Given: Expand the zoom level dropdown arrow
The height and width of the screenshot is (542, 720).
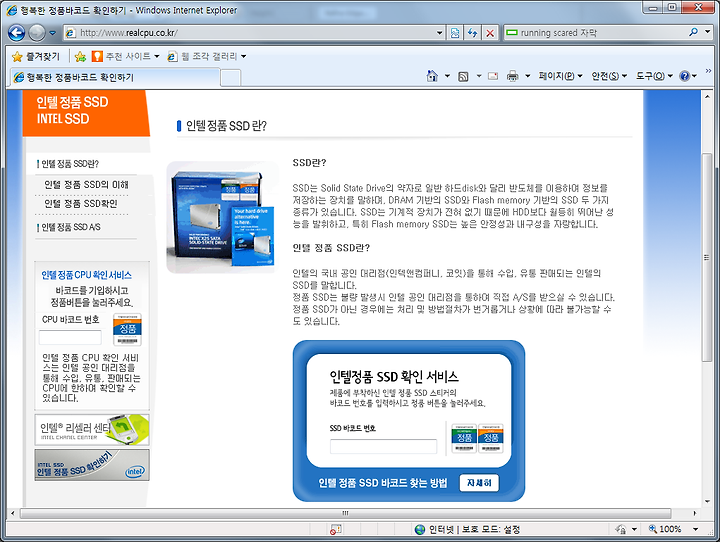Looking at the screenshot, I should pos(695,530).
